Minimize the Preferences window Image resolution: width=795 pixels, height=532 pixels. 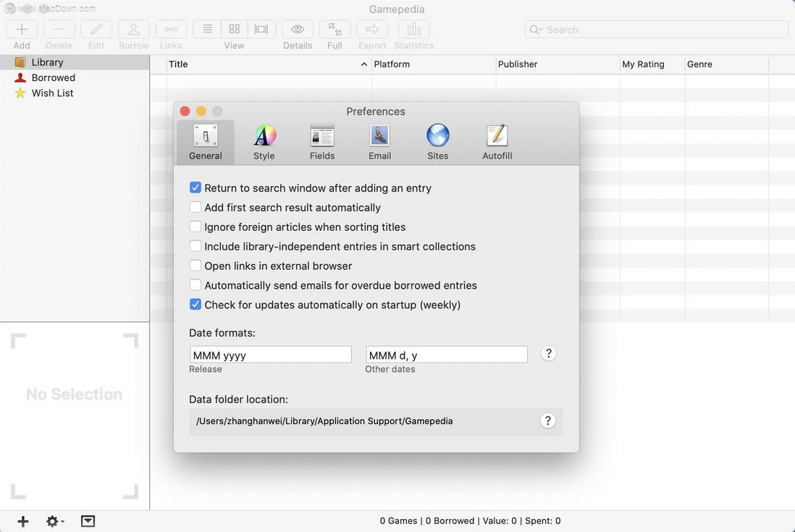201,111
